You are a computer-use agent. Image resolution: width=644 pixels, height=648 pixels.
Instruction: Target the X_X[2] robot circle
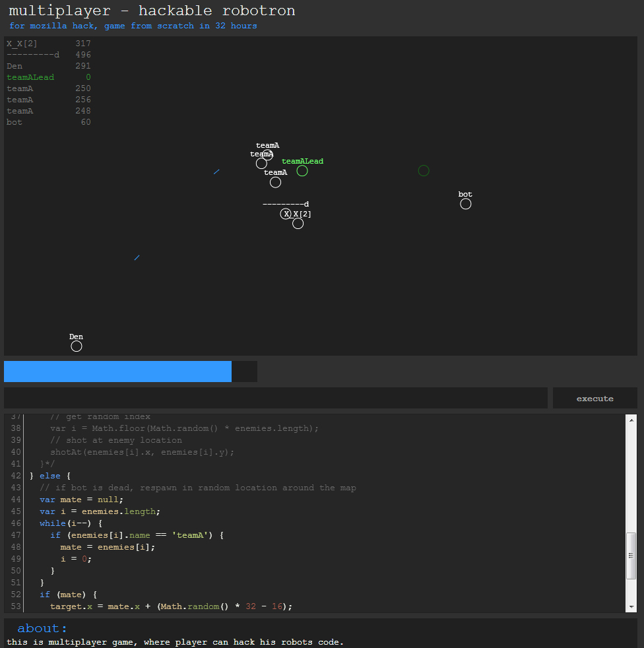click(x=298, y=224)
